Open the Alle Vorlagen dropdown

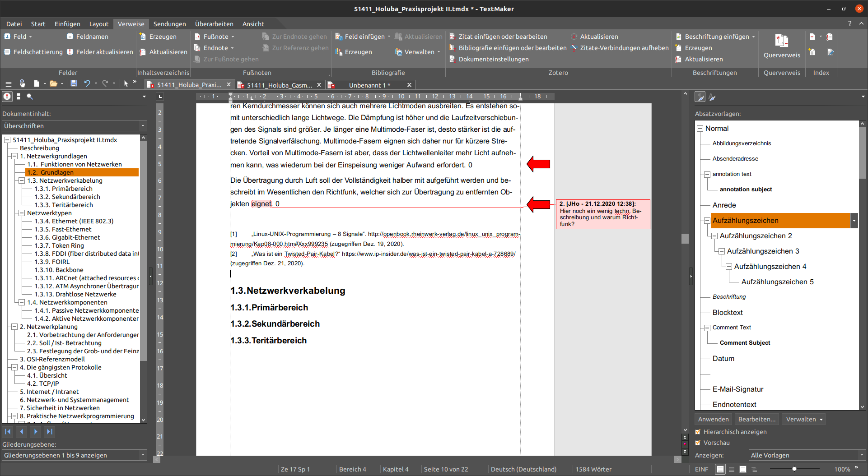click(807, 455)
